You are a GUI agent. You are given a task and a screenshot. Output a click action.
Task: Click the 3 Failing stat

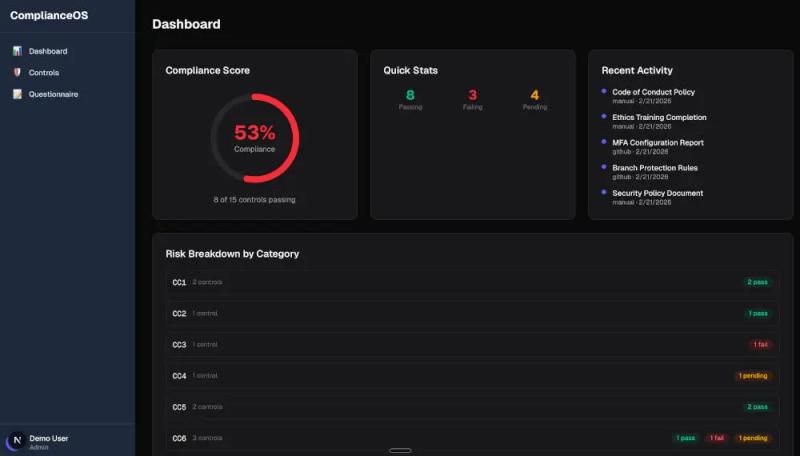coord(472,99)
